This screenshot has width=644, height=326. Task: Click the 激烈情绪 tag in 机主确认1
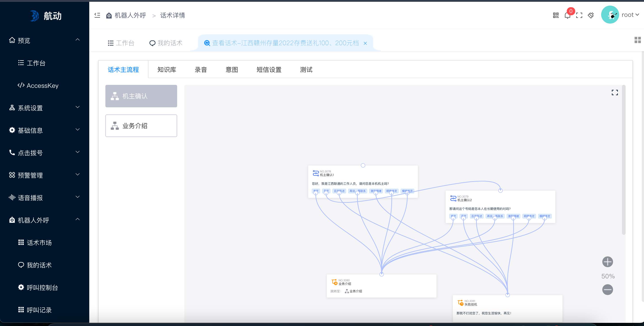coord(376,191)
